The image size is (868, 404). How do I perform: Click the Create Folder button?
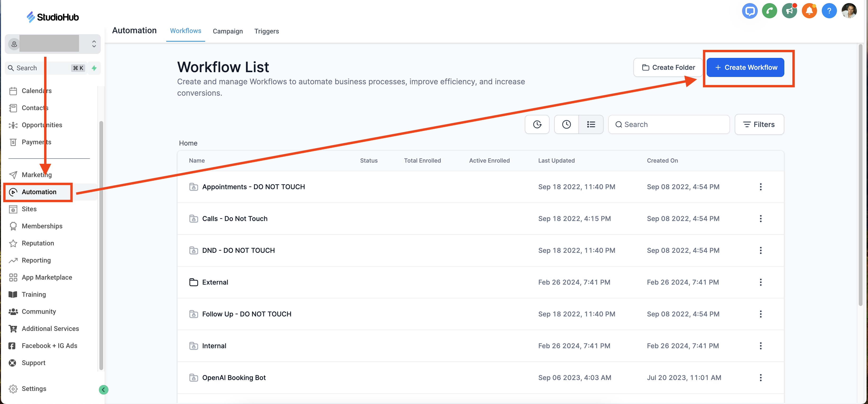tap(668, 67)
